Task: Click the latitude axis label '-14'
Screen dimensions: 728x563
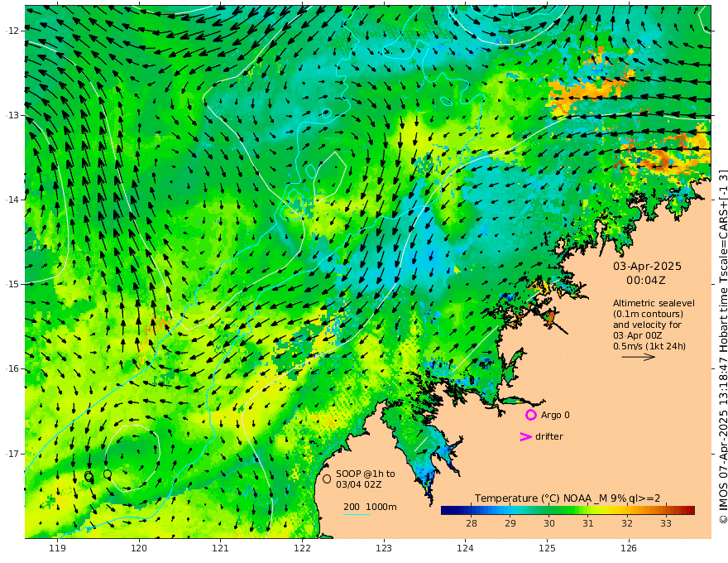Action: pyautogui.click(x=12, y=200)
